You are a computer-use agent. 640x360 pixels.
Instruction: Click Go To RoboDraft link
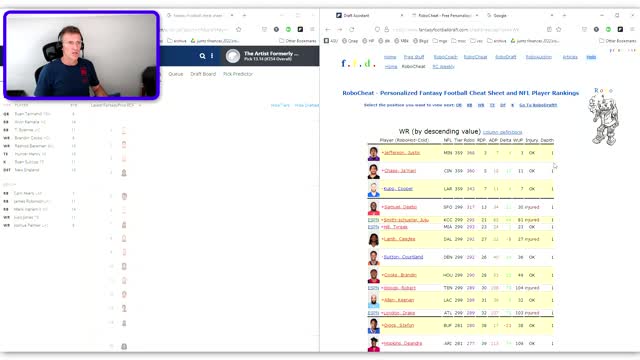coord(538,105)
